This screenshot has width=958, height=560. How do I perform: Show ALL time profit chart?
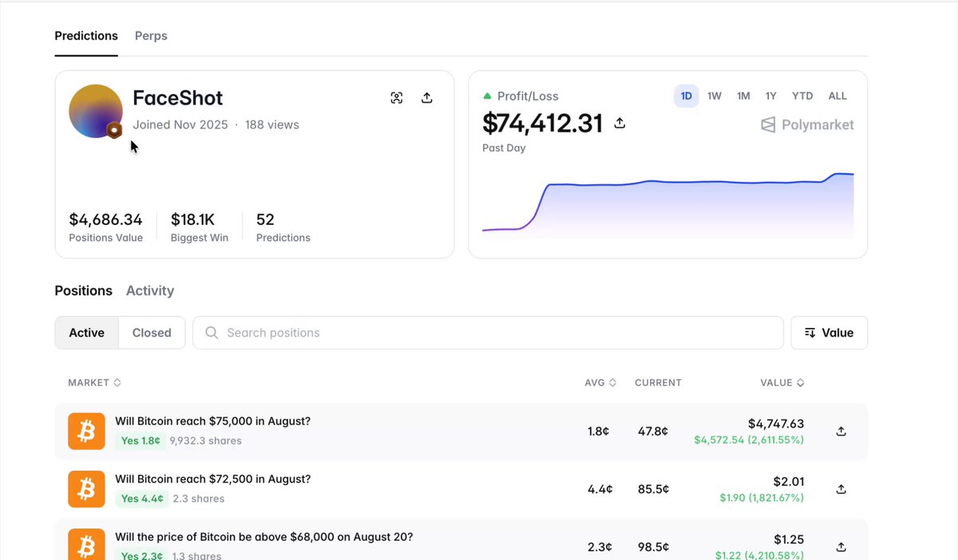(x=837, y=96)
